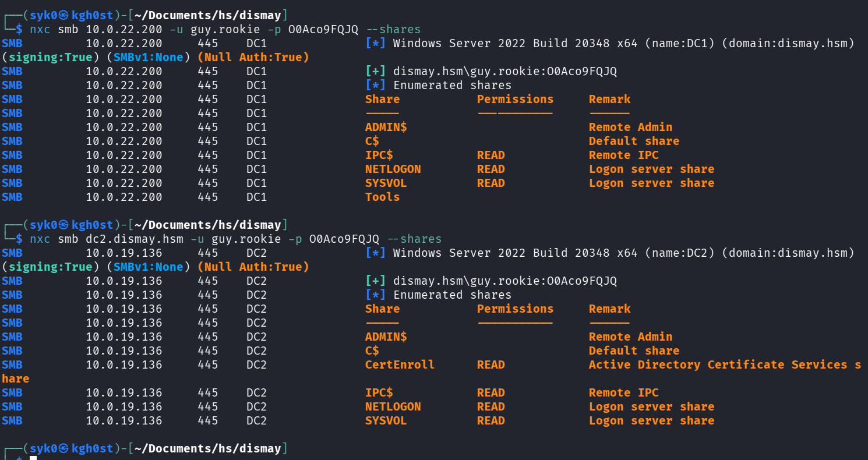The width and height of the screenshot is (868, 460).
Task: Click the CertEnroll share name on DC2
Action: (x=400, y=365)
